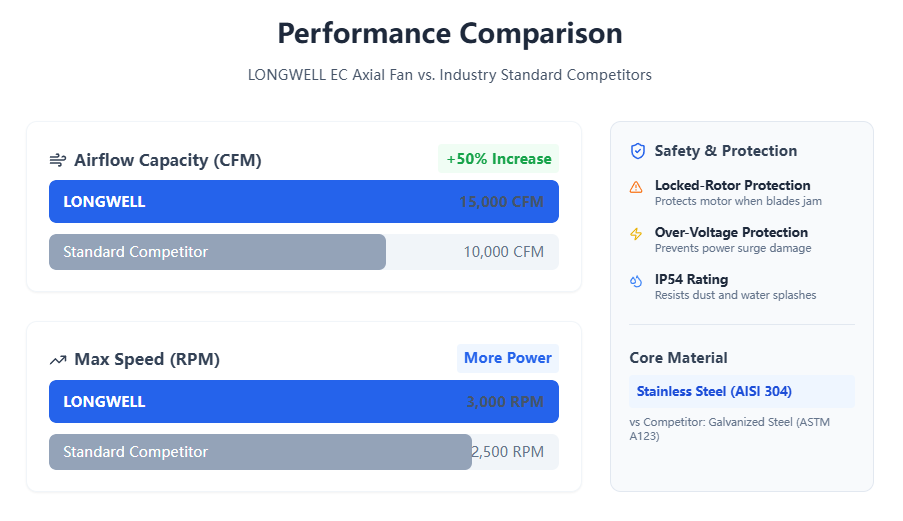Screen dimensions: 903x521
Task: Click the LONGWELL 3,000 RPM speed bar
Action: pyautogui.click(x=303, y=402)
